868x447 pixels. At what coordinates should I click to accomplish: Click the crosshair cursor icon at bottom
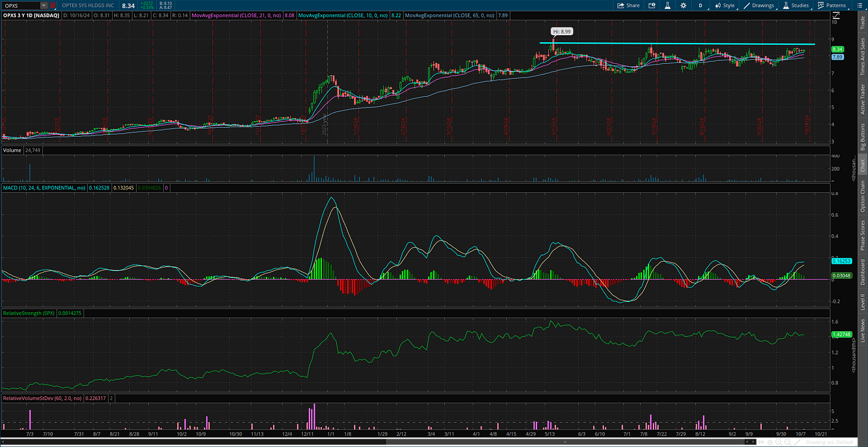coord(770,442)
